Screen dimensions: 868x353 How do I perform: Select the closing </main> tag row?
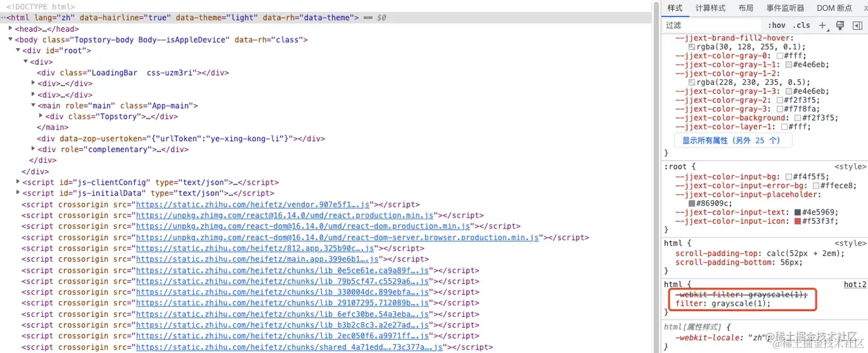(53, 127)
